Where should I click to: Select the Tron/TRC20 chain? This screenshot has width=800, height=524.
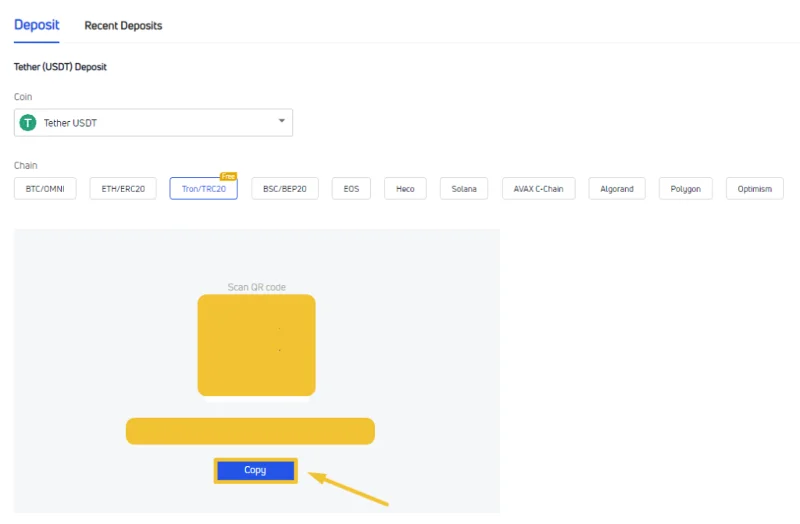coord(204,189)
